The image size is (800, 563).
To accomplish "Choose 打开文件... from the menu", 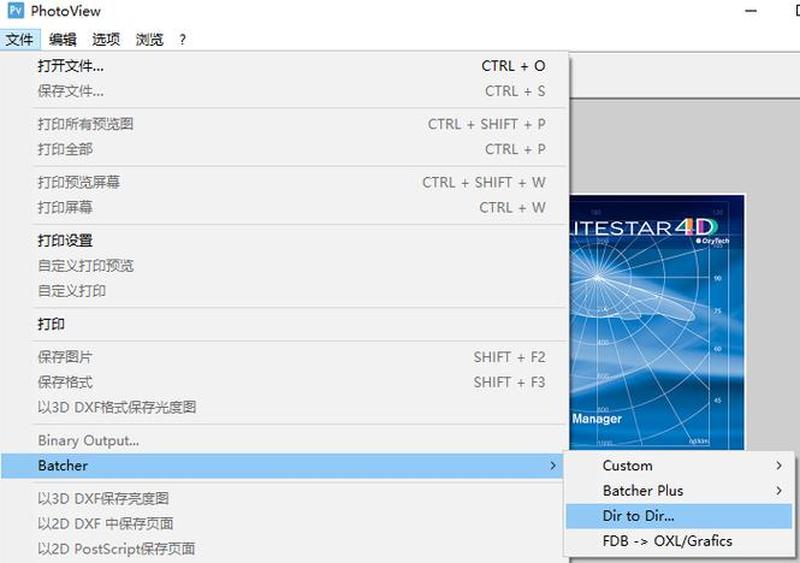I will pos(285,66).
